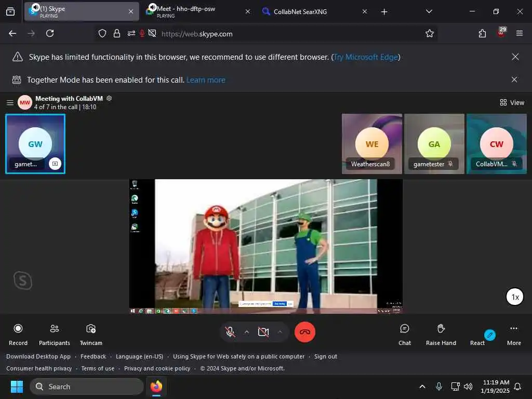Screen dimensions: 532x399
Task: Open Consumer health privacy link
Action: click(39, 368)
